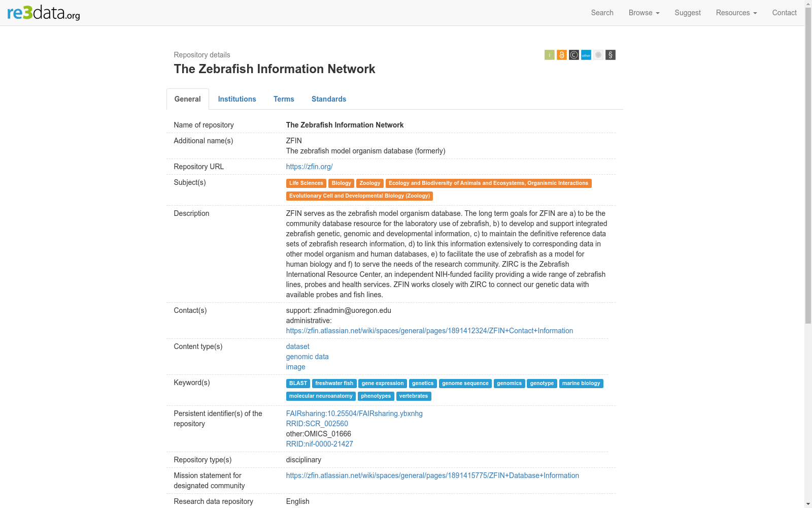Click the 'The Zebrafish Information Network' page heading
812x508 pixels.
point(274,69)
